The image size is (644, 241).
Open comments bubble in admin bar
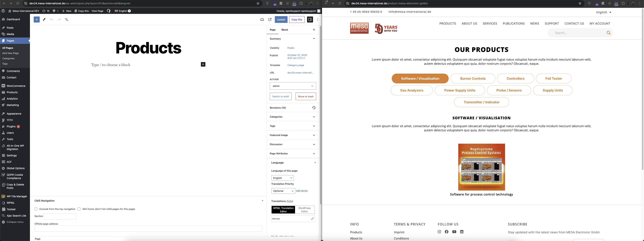55,11
